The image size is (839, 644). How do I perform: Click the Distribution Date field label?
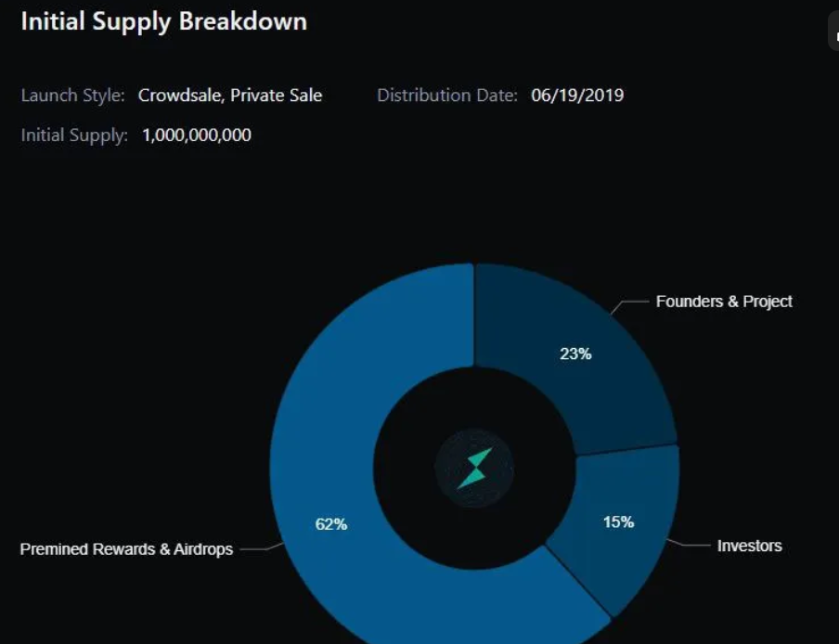(447, 96)
